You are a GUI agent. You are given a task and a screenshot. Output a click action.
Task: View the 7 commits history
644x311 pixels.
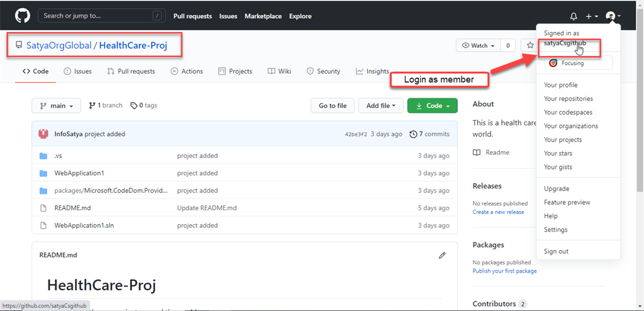(430, 134)
